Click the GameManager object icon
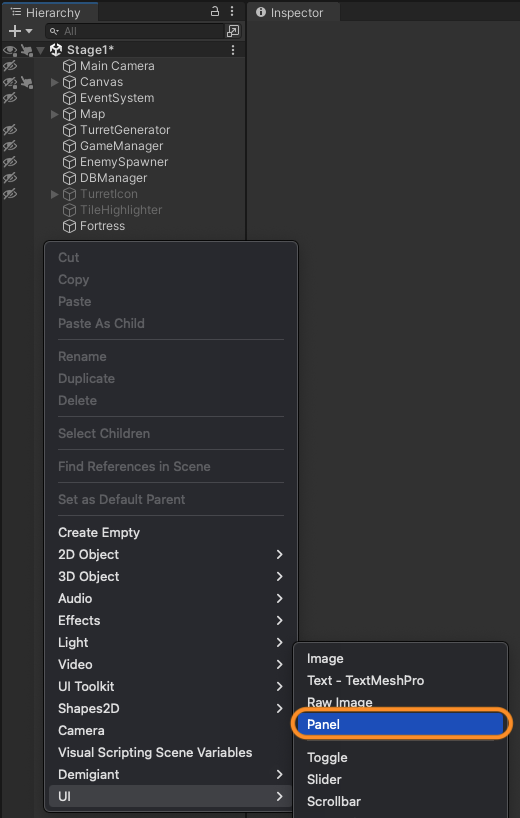520x818 pixels. click(69, 146)
